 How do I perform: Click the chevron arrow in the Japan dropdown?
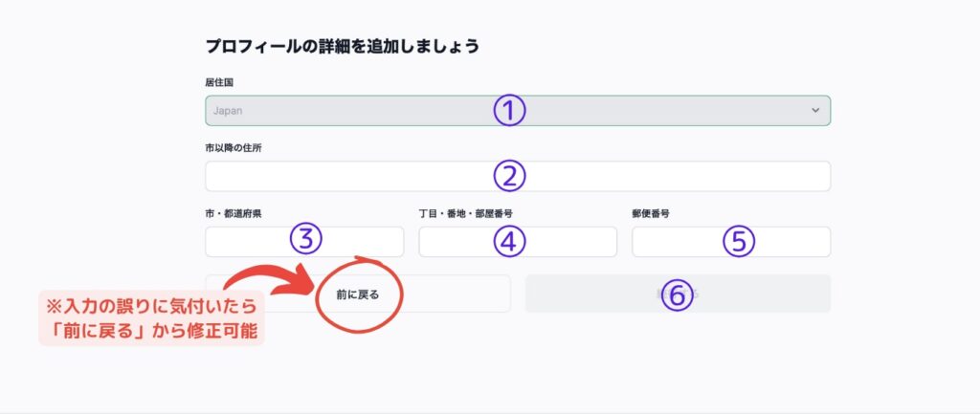tap(815, 111)
